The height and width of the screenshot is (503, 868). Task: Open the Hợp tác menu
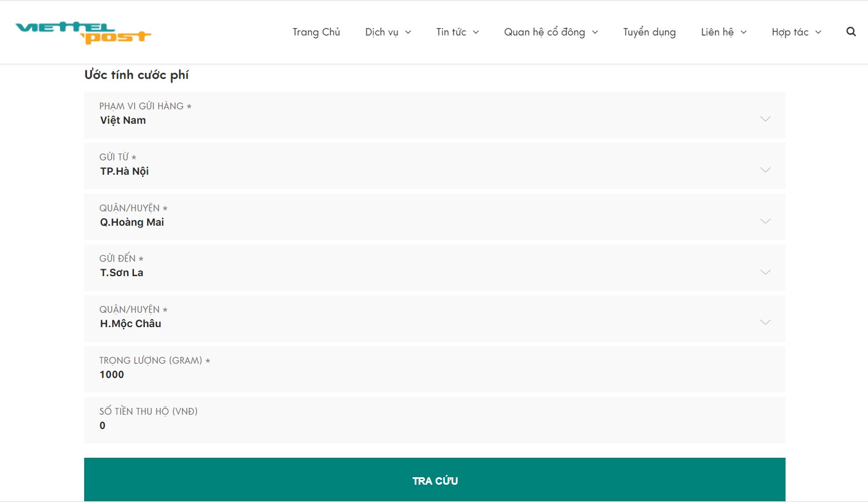796,32
